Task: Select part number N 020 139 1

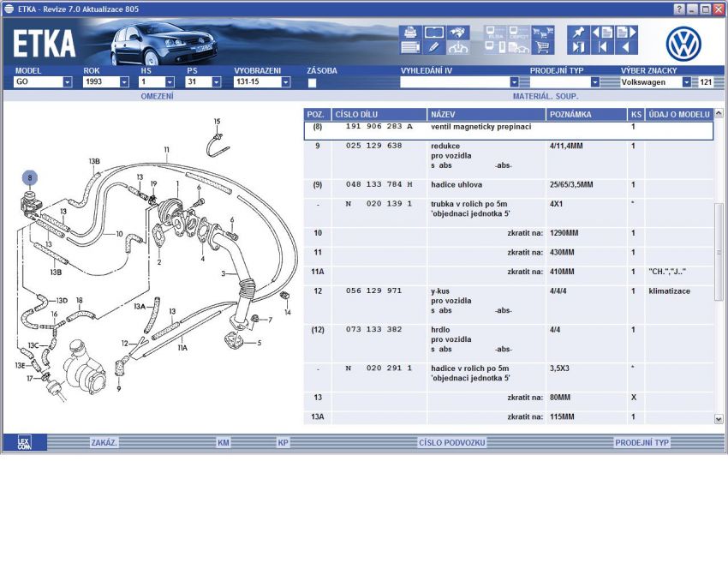Action: click(379, 203)
